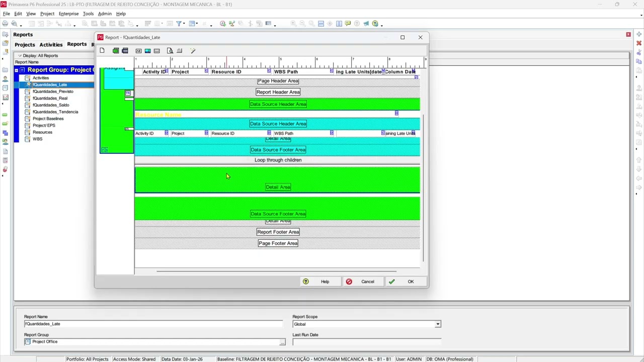Click the report editor horizontal scrollbar

277,270
